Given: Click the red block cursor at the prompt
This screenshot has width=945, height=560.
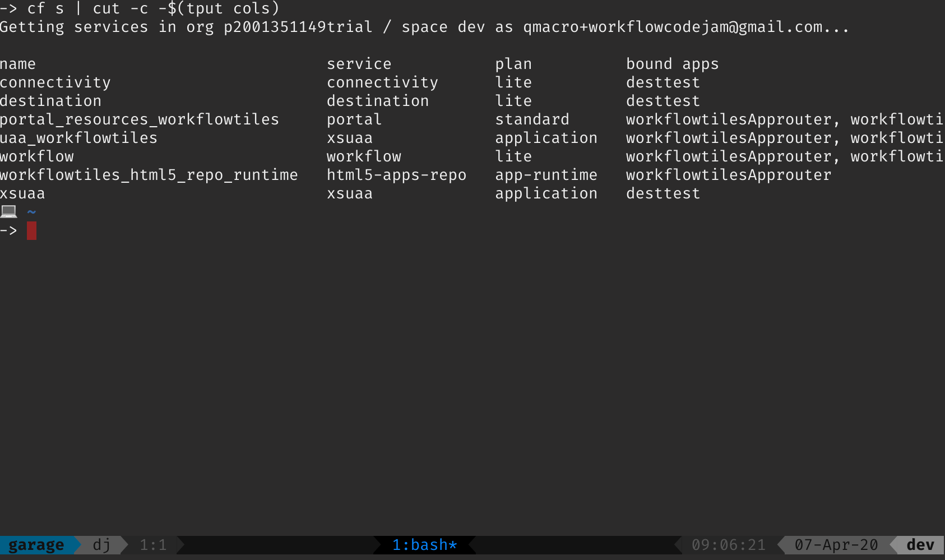Looking at the screenshot, I should (31, 230).
